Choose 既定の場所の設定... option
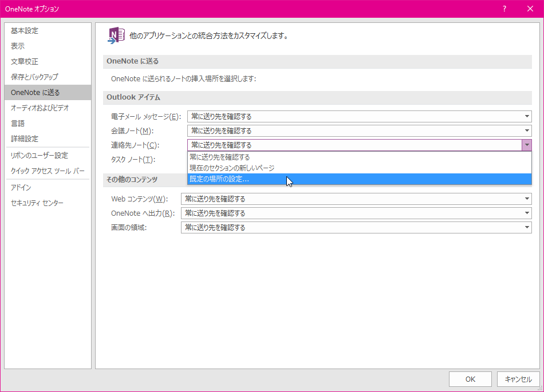 pos(360,179)
